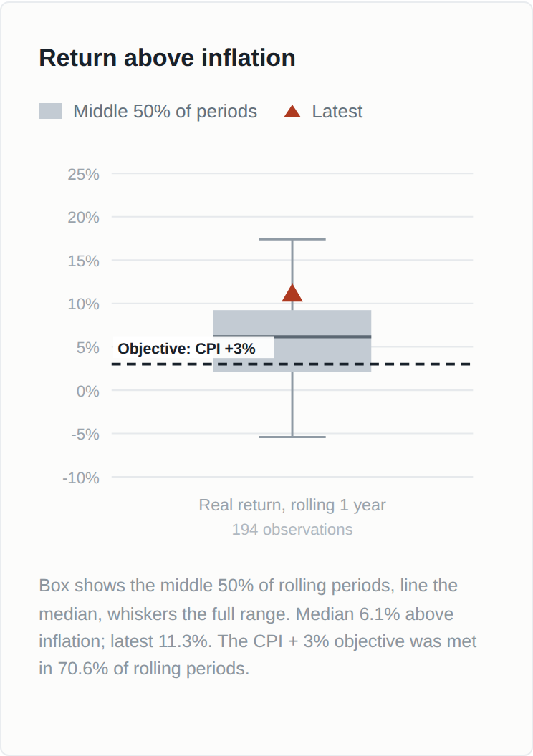Click the upper whisker cap

pyautogui.click(x=292, y=239)
